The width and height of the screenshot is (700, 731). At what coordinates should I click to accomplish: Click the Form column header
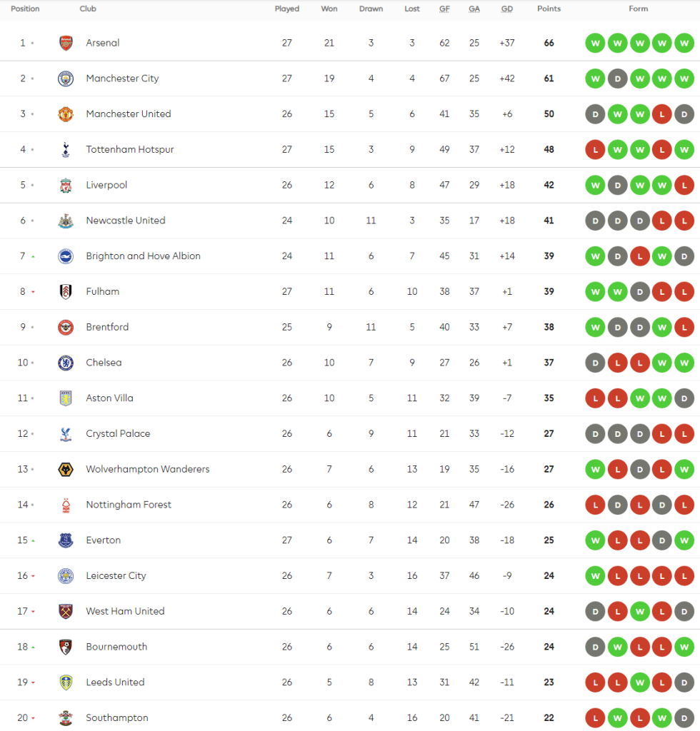(x=639, y=9)
